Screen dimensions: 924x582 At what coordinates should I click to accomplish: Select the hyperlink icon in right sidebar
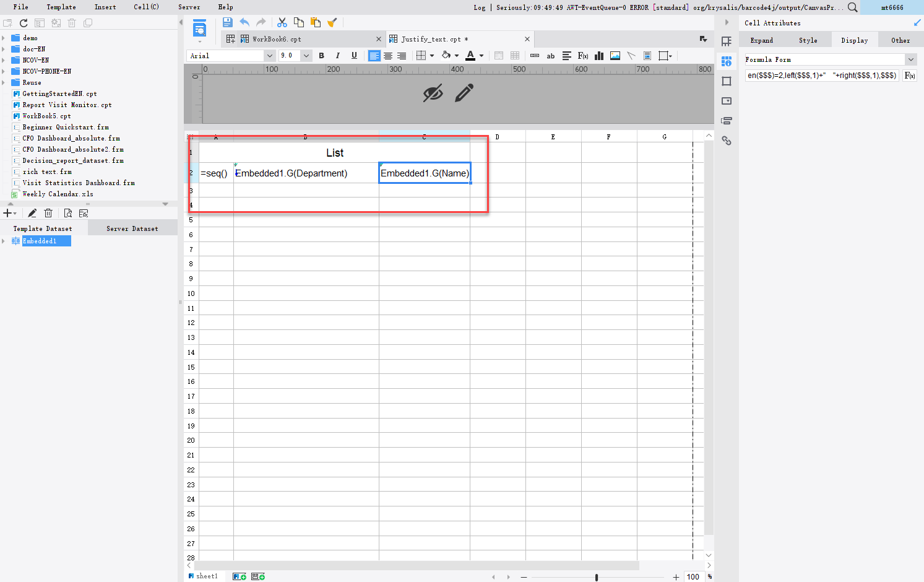(727, 141)
